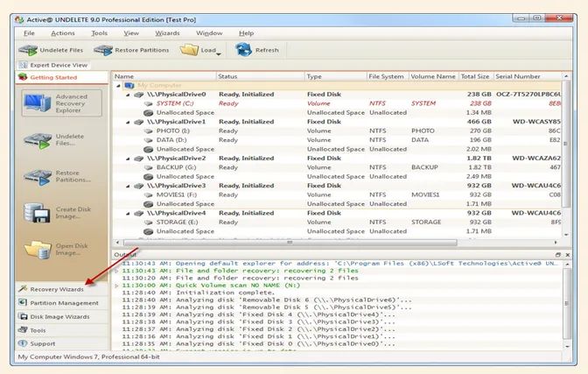This screenshot has height=374, width=588.
Task: Open the Wizards menu
Action: coord(166,32)
